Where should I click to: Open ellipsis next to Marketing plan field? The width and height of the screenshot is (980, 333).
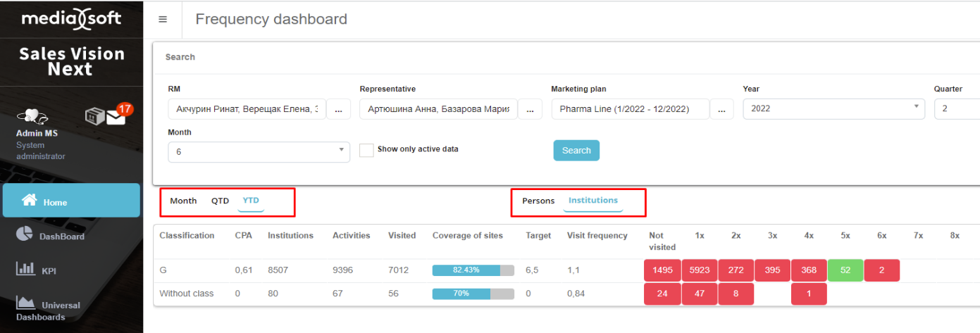tap(721, 109)
